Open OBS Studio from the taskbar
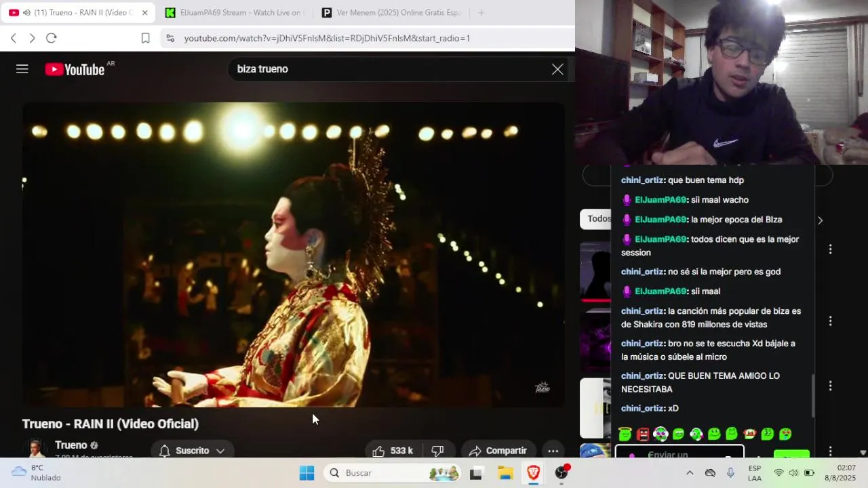Image resolution: width=868 pixels, height=488 pixels. [x=562, y=473]
